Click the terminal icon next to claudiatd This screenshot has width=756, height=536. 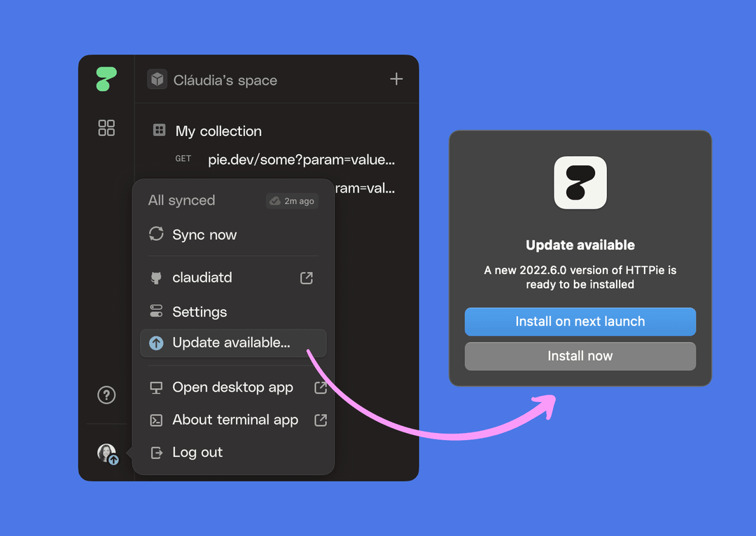point(155,277)
